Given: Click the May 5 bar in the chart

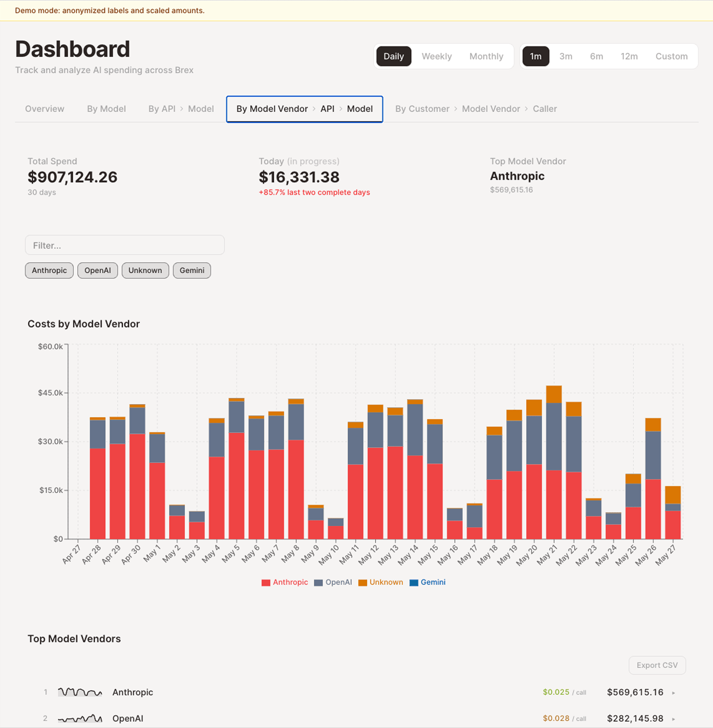Looking at the screenshot, I should [x=236, y=469].
